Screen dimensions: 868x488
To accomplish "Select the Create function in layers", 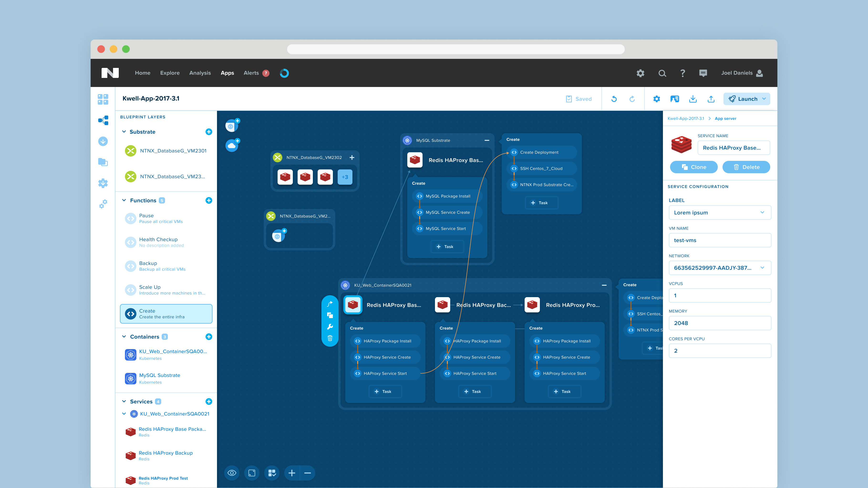I will [166, 314].
